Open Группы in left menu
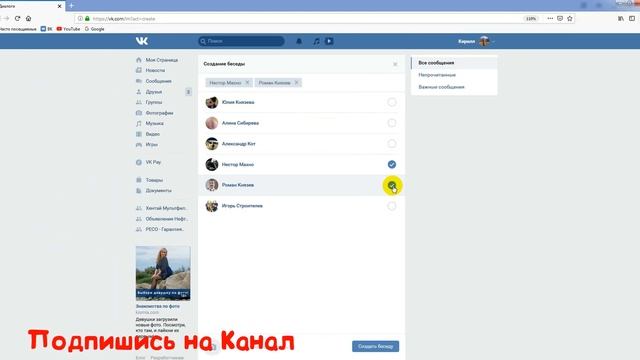This screenshot has height=360, width=640. point(149,102)
